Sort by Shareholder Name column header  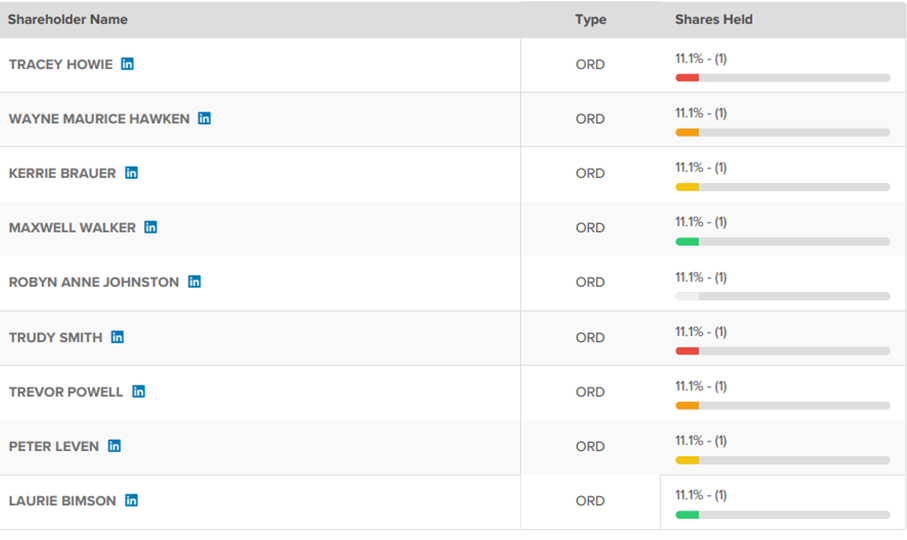68,19
